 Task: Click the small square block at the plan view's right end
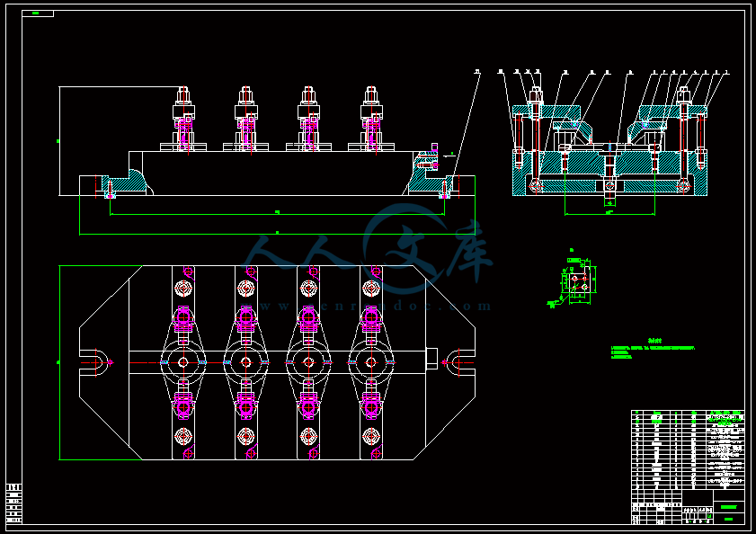(x=431, y=359)
